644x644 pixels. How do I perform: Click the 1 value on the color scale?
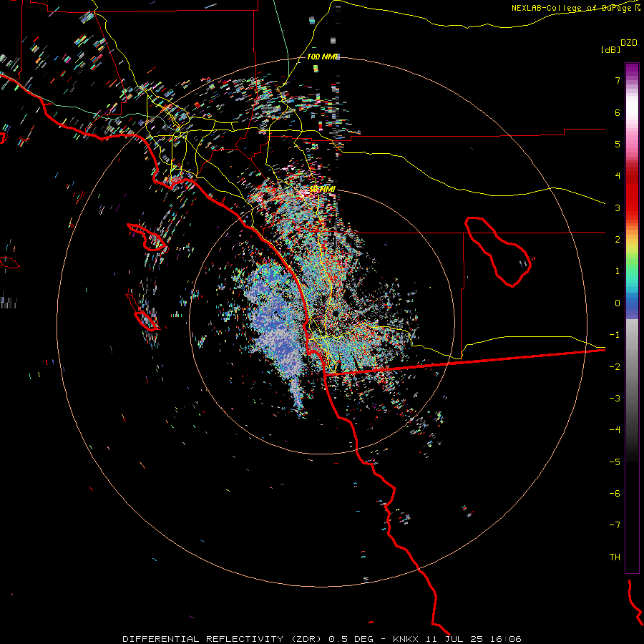click(618, 271)
